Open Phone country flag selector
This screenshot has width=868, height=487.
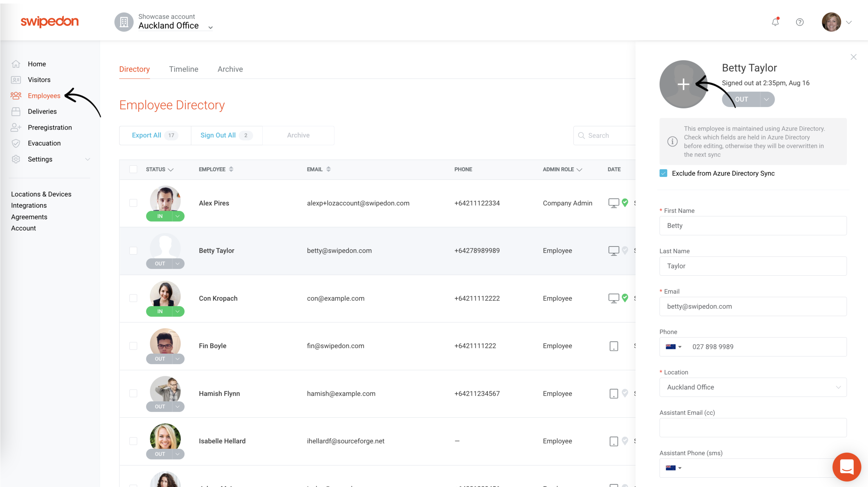tap(673, 347)
